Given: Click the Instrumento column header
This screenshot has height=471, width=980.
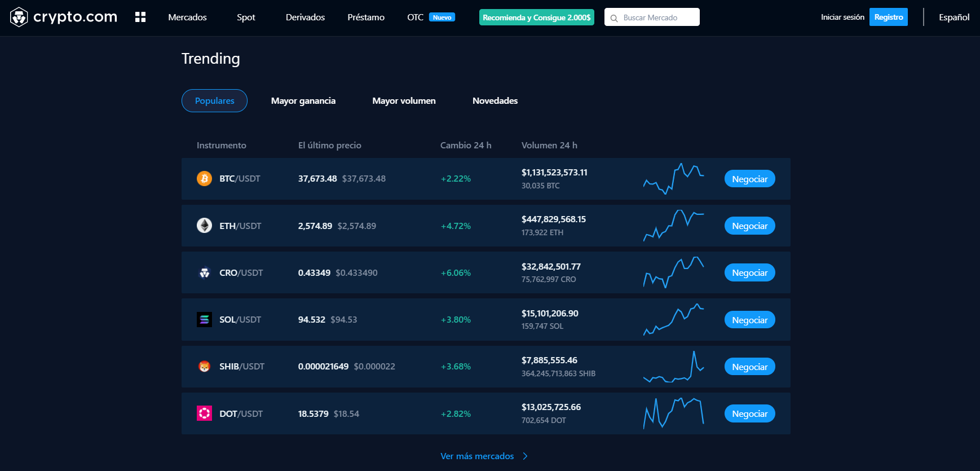Looking at the screenshot, I should [222, 145].
